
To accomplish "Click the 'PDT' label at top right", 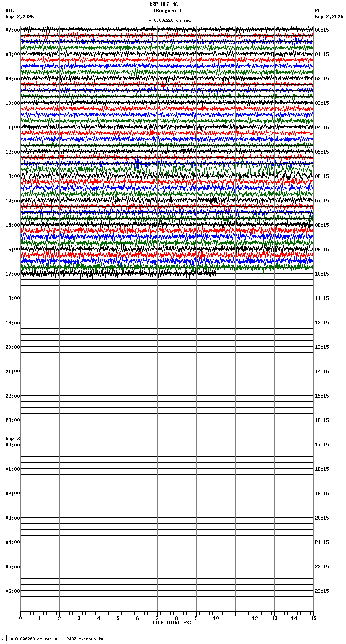I will [319, 11].
